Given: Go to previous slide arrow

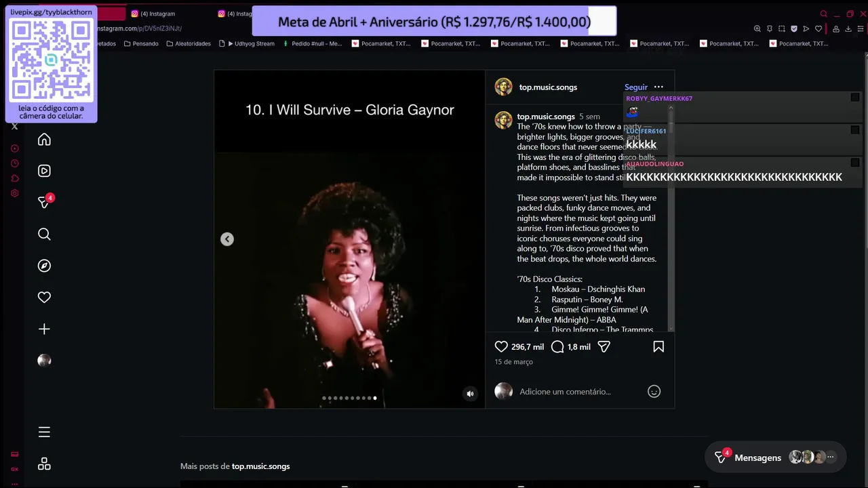Looking at the screenshot, I should (227, 239).
